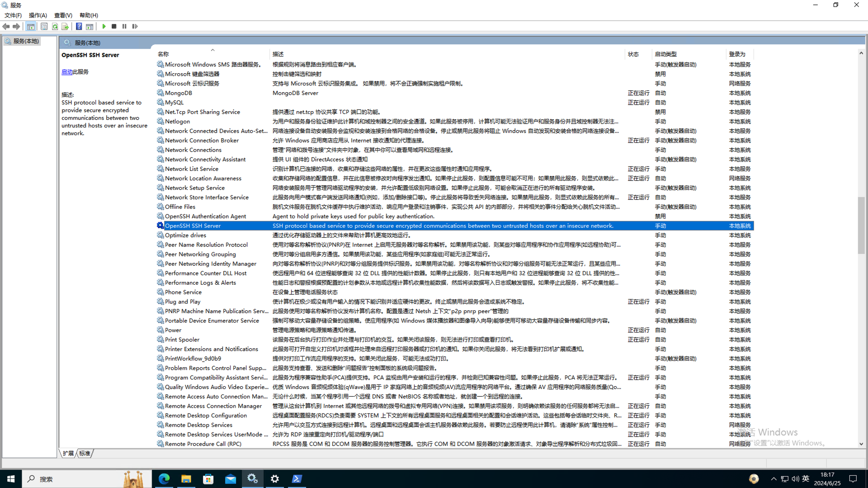
Task: Open the 操作(A) menu
Action: click(38, 15)
